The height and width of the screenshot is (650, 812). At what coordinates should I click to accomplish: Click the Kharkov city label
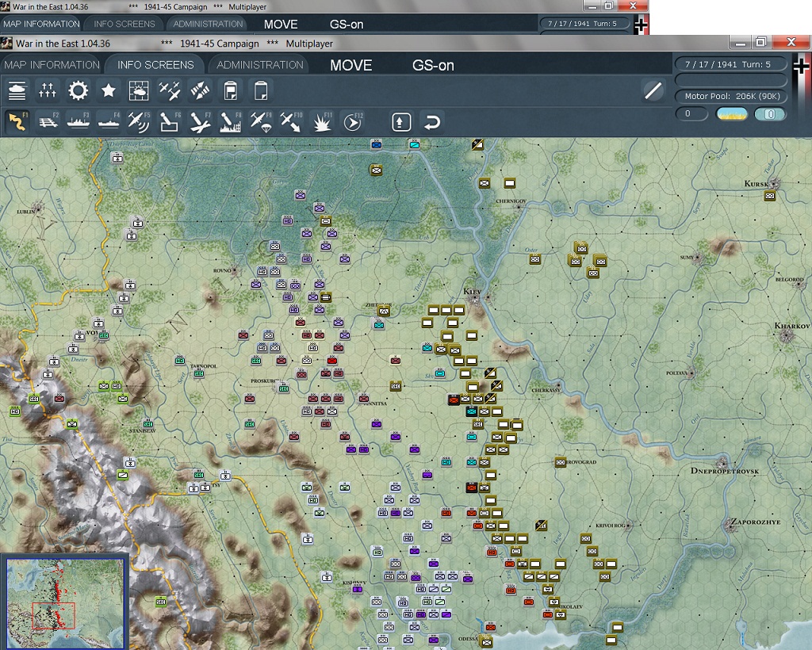(792, 326)
